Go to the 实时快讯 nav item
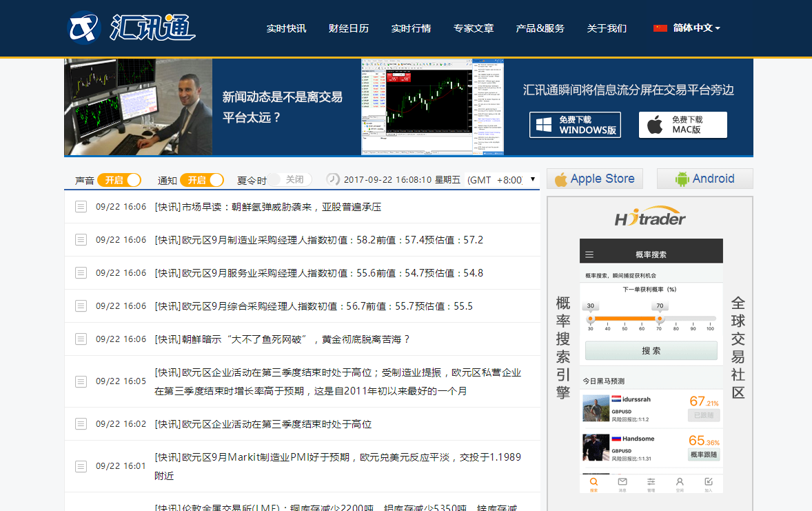Viewport: 812px width, 511px height. pyautogui.click(x=286, y=28)
